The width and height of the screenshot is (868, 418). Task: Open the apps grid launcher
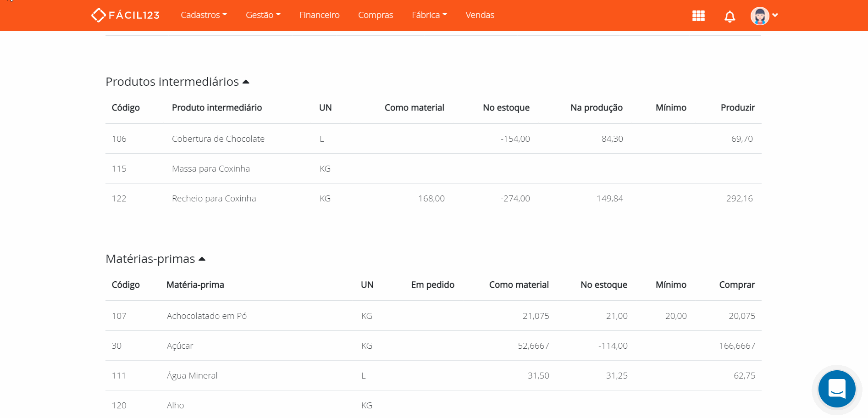point(698,15)
